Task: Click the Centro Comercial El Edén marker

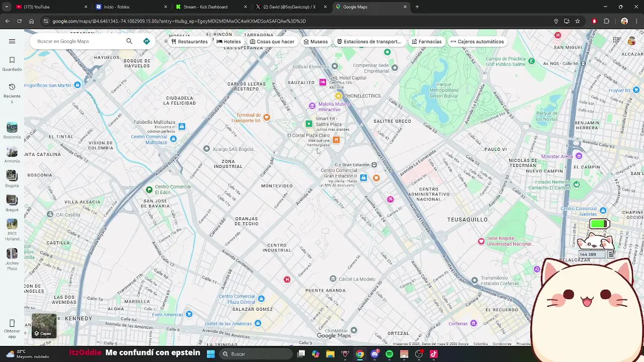Action: [x=149, y=190]
